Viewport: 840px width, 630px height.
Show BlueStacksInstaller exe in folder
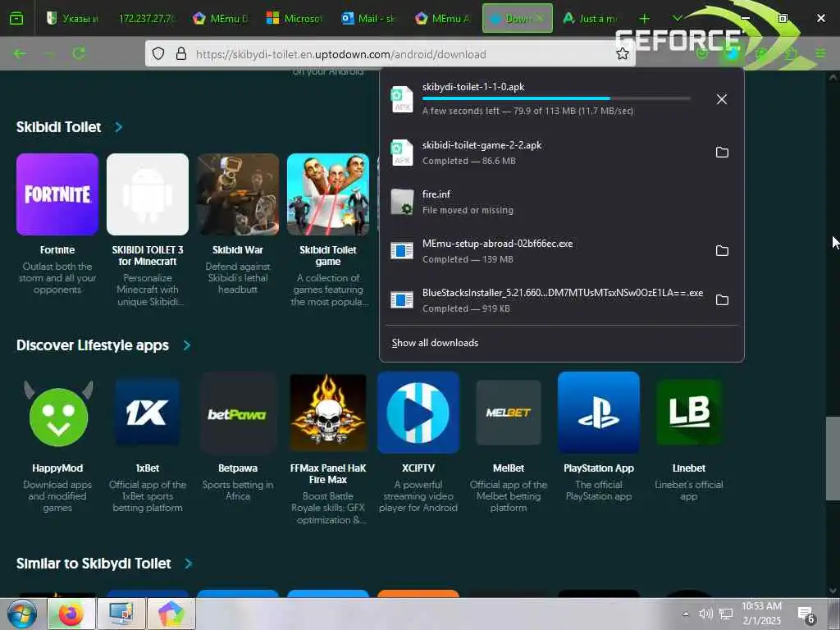click(x=722, y=300)
